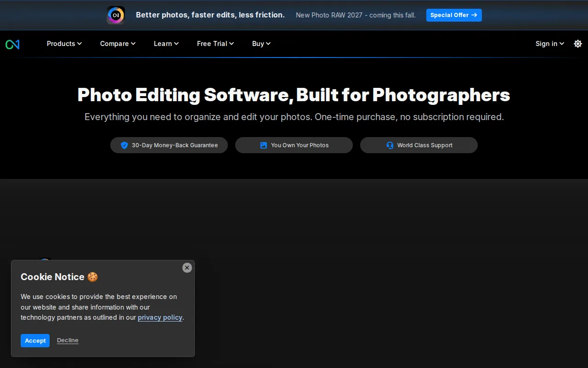Toggle the light/dark theme sun icon
The image size is (588, 368).
click(578, 44)
